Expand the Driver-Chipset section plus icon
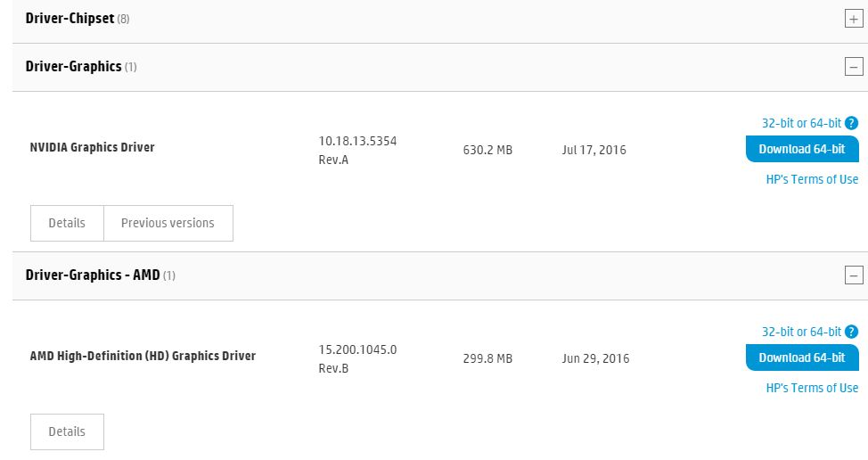868x460 pixels. click(854, 20)
